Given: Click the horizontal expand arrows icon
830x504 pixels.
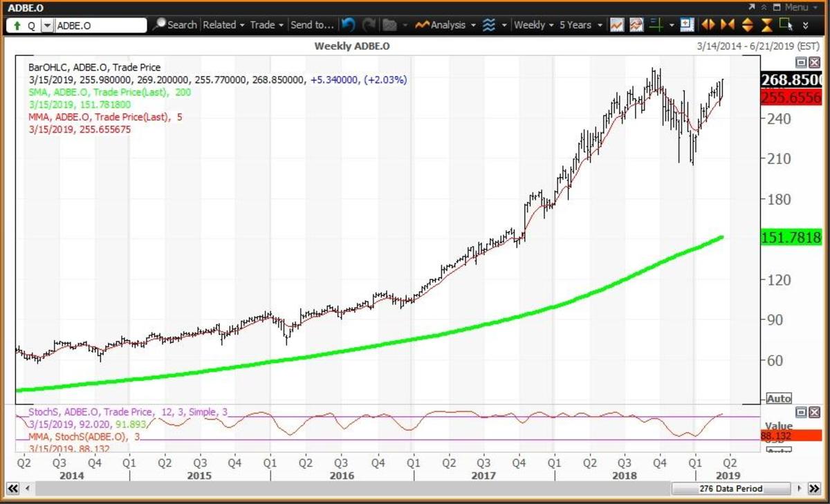Looking at the screenshot, I should 708,25.
